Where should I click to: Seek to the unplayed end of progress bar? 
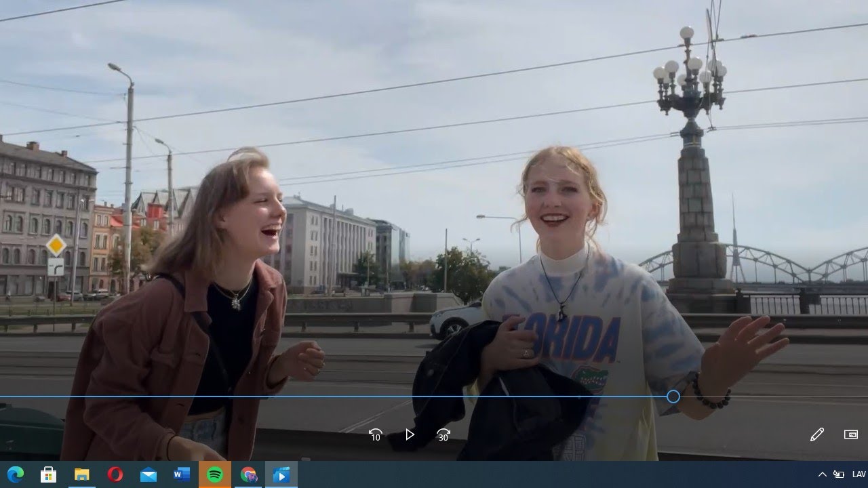(773, 396)
